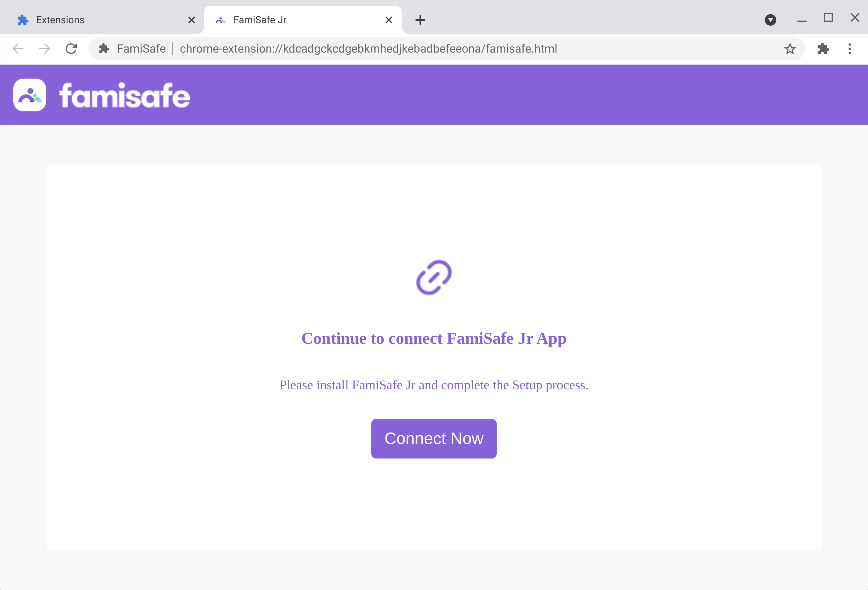The width and height of the screenshot is (868, 590).
Task: Click the Extensions jigsaw icon in Chrome toolbar
Action: [x=822, y=48]
